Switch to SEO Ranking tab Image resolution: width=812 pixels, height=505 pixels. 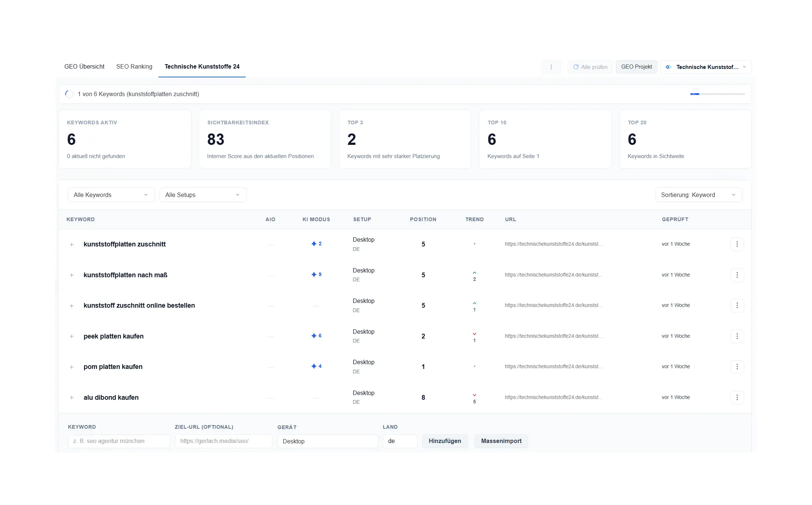pos(134,67)
